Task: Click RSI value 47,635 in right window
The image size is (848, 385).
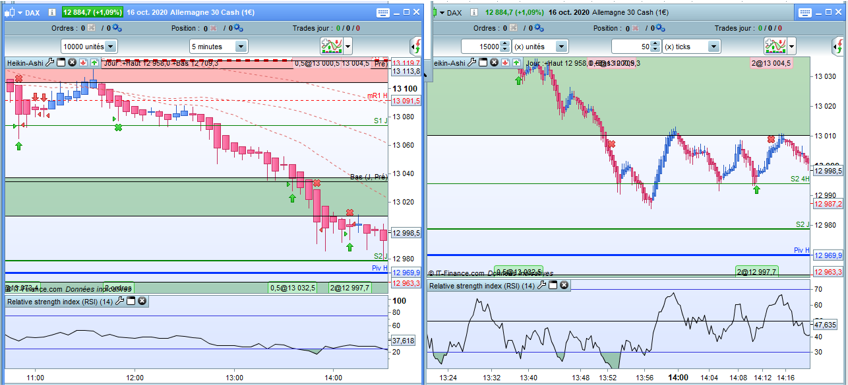Action: (824, 325)
